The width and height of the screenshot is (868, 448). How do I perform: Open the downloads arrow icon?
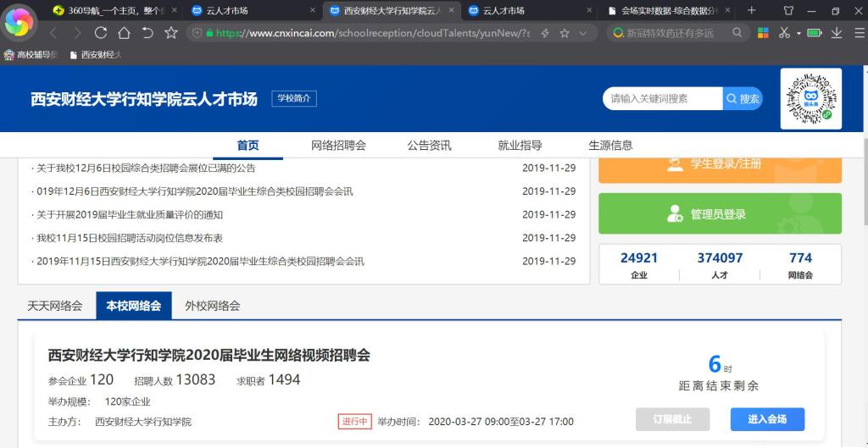(x=837, y=33)
